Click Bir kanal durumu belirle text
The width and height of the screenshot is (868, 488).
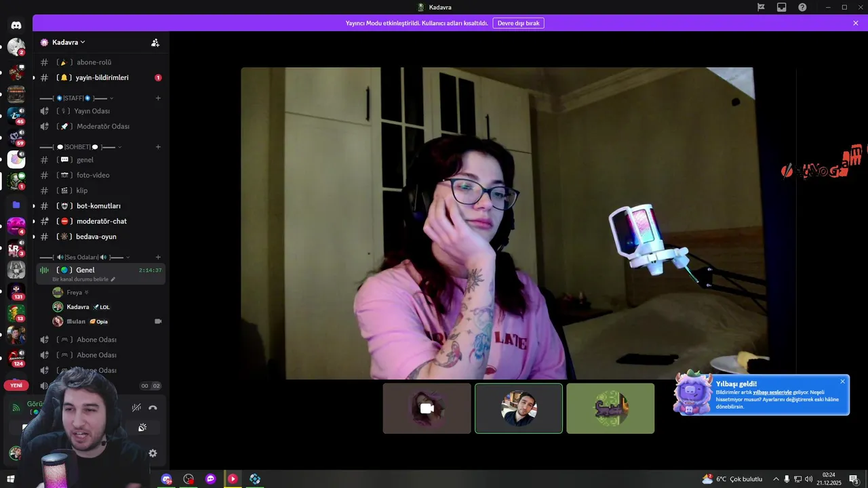(x=80, y=279)
